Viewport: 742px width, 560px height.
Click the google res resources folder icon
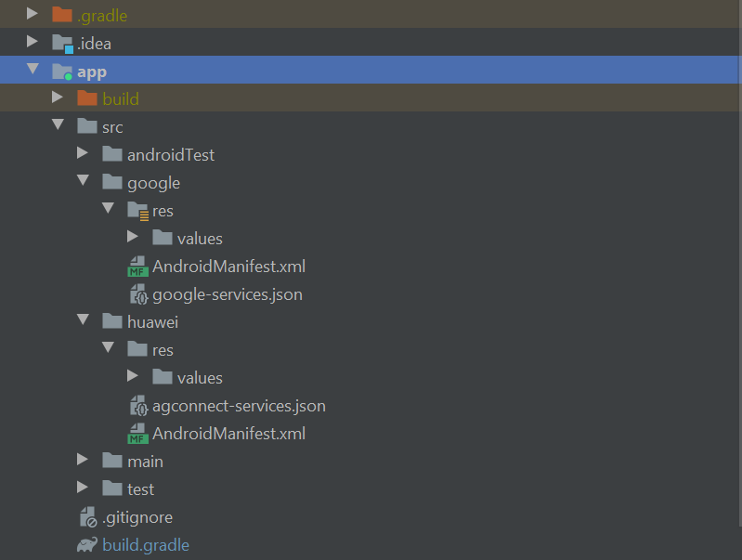[x=137, y=211]
